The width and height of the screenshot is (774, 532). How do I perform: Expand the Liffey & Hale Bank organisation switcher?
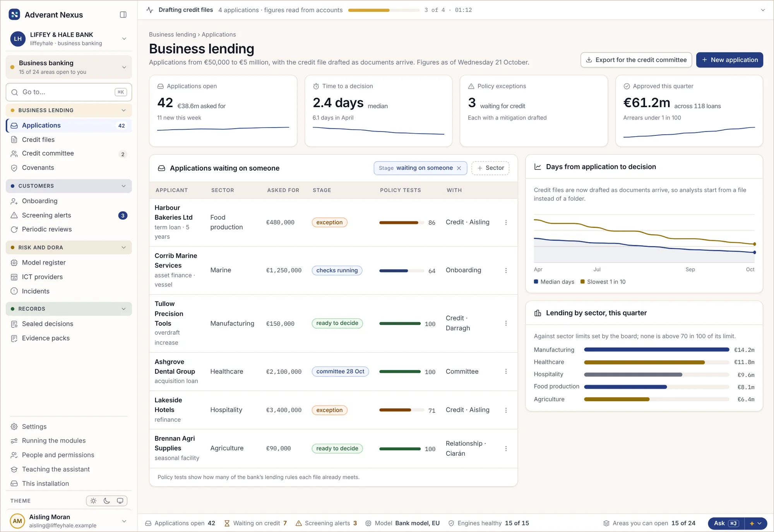[69, 39]
